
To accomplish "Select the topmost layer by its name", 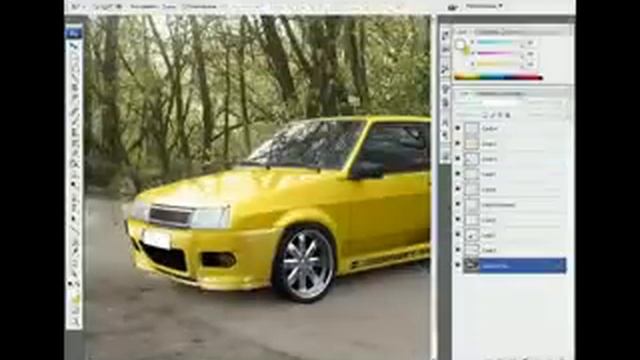I will (x=490, y=129).
